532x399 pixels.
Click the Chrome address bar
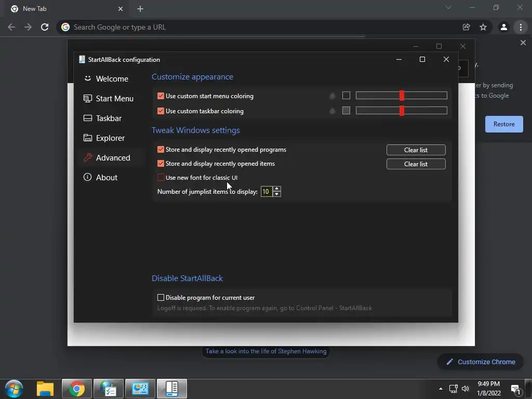[260, 27]
